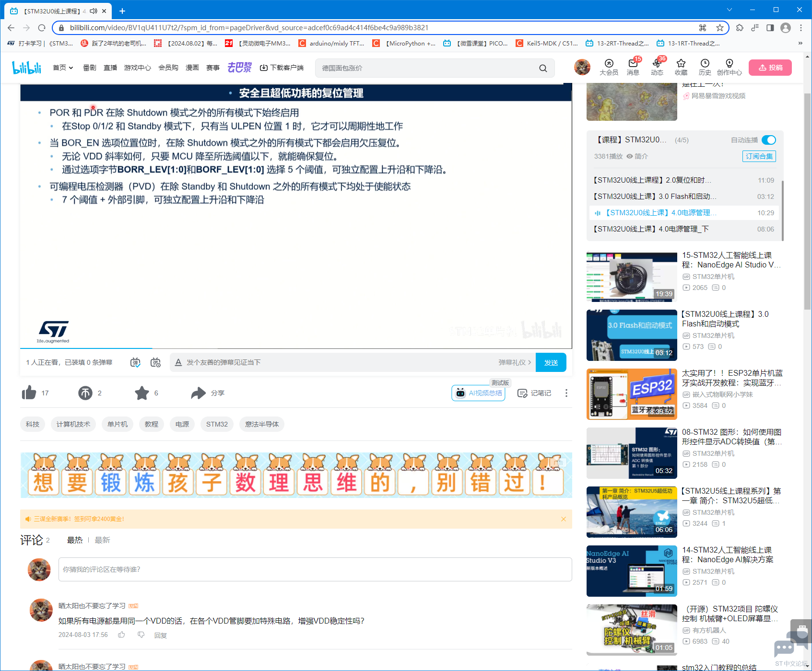Show more bookmarks via chevron
This screenshot has width=812, height=671.
[x=800, y=43]
